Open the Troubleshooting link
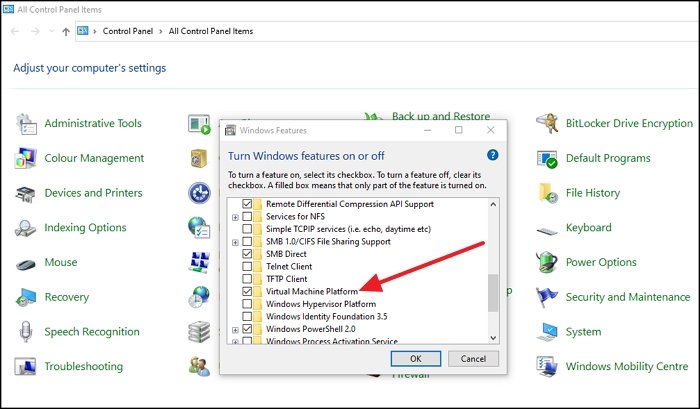The width and height of the screenshot is (700, 409). (x=83, y=366)
